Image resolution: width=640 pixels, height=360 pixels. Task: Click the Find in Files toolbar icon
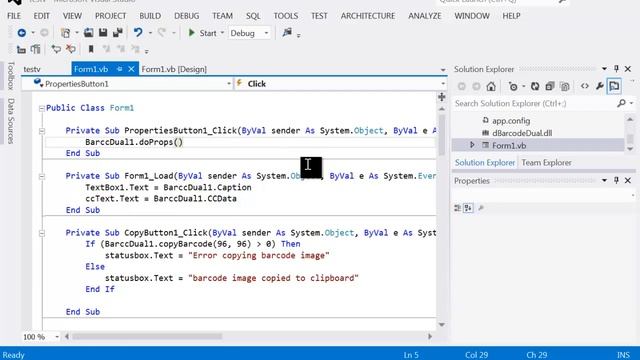click(287, 32)
